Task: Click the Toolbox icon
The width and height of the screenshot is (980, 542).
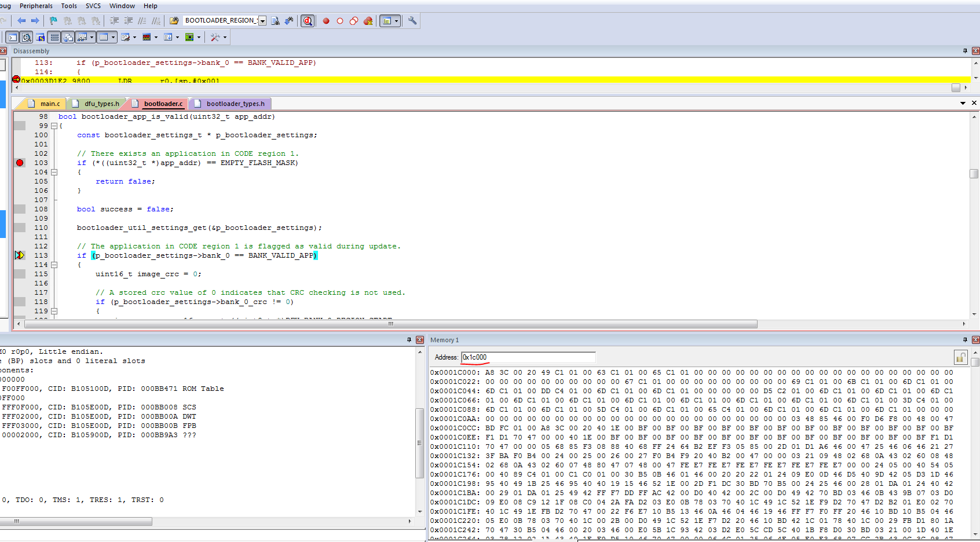Action: point(215,37)
